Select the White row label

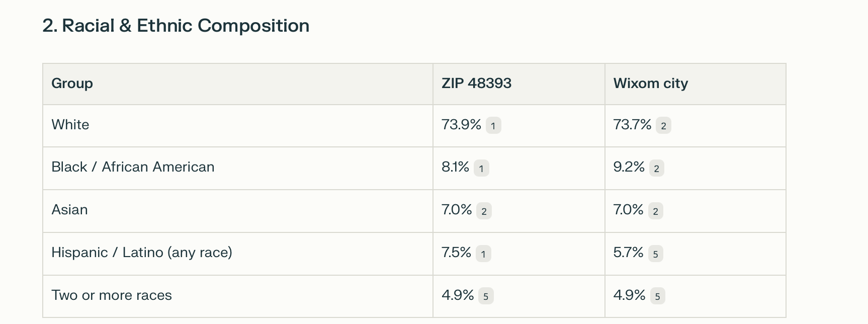[x=70, y=125]
